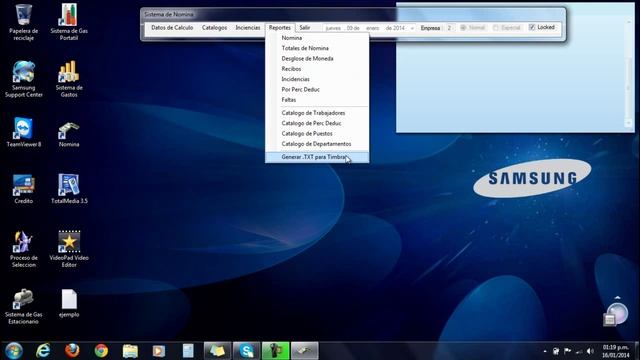This screenshot has height=360, width=640.
Task: Choose Catalogo de Perc Deduc entry
Action: (x=317, y=123)
